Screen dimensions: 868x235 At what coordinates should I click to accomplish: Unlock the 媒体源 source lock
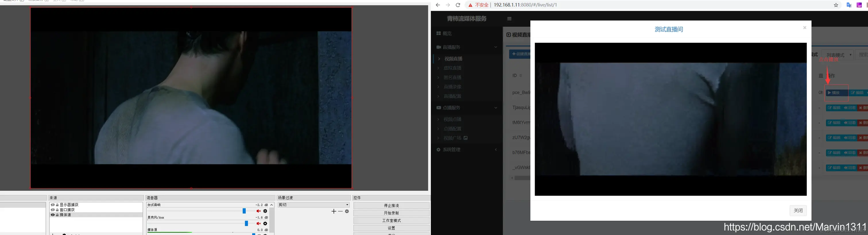pyautogui.click(x=57, y=215)
